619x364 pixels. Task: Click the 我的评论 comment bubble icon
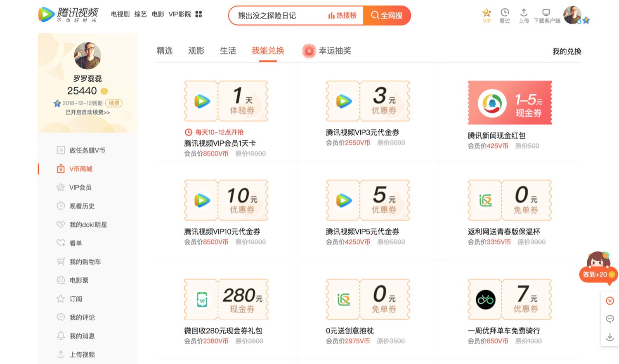coord(61,317)
